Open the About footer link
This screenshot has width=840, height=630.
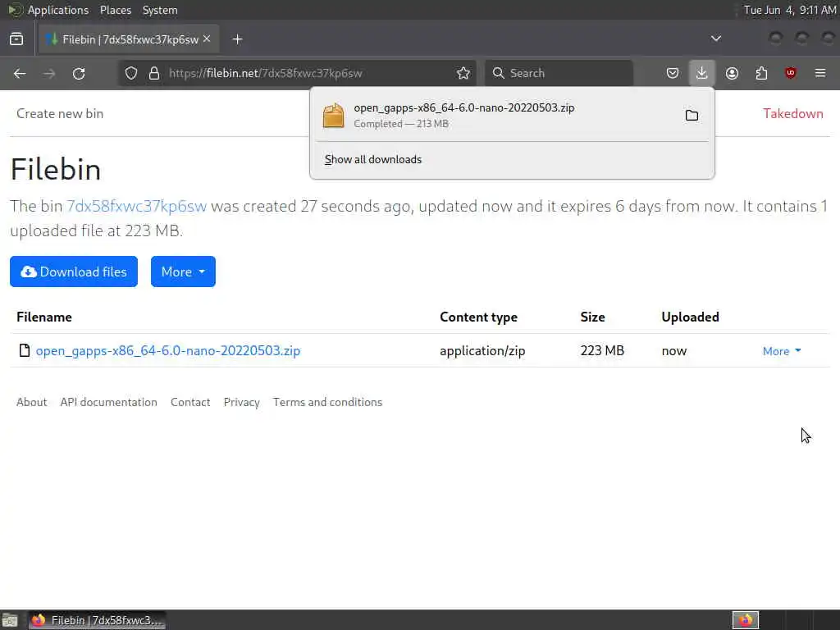tap(32, 402)
